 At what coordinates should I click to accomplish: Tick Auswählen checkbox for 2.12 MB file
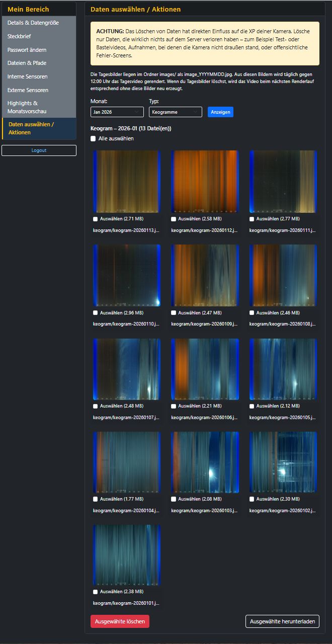pyautogui.click(x=252, y=406)
